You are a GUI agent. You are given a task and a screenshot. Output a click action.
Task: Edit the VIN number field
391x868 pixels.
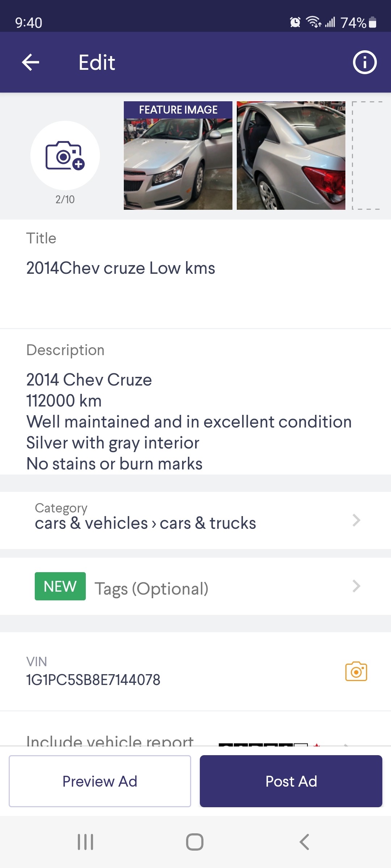pos(93,680)
